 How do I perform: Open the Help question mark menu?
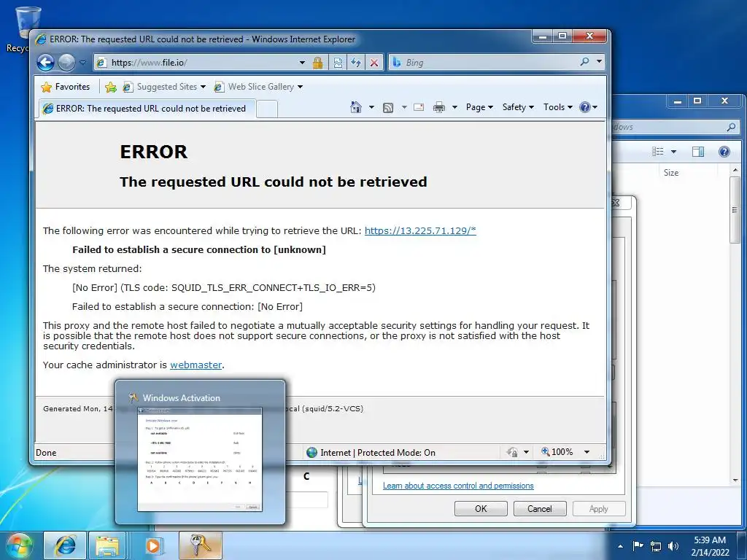pos(589,107)
